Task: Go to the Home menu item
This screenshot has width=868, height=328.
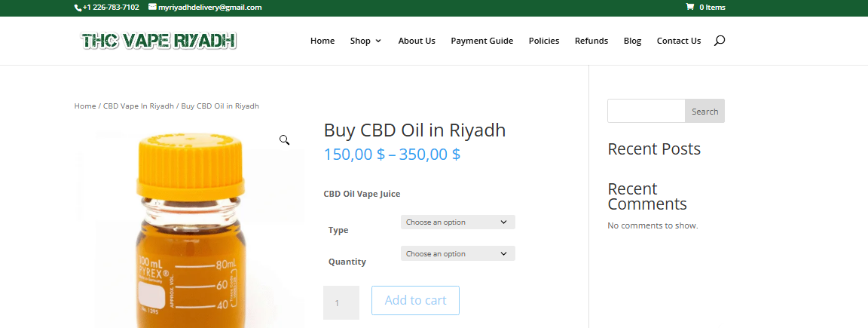Action: coord(322,41)
